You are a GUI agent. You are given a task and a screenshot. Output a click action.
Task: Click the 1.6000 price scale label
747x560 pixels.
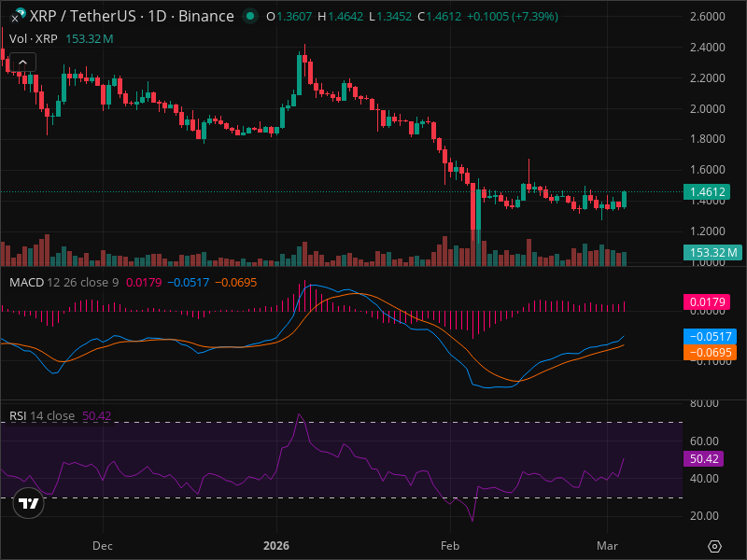click(708, 170)
